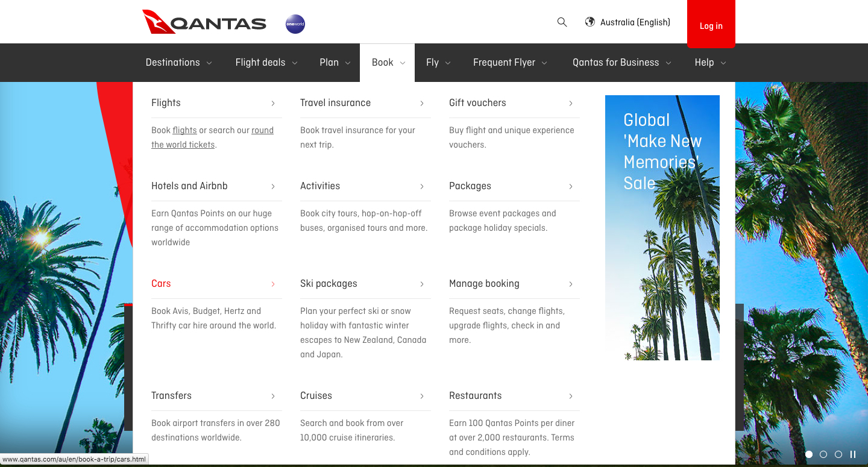Expand the Flight deals menu chevron
This screenshot has width=868, height=467.
pyautogui.click(x=295, y=63)
